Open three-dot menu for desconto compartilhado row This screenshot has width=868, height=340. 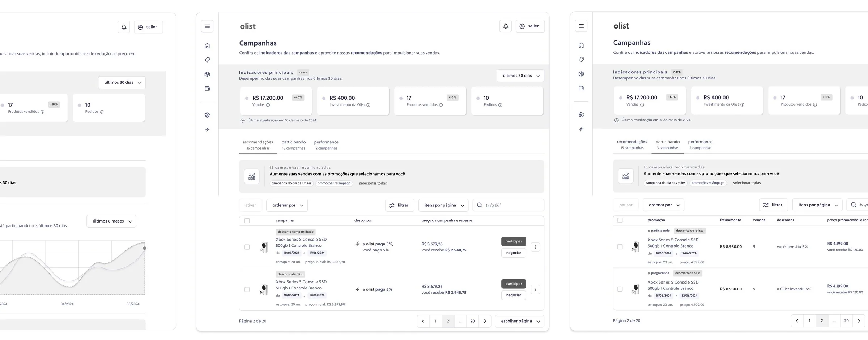(535, 247)
